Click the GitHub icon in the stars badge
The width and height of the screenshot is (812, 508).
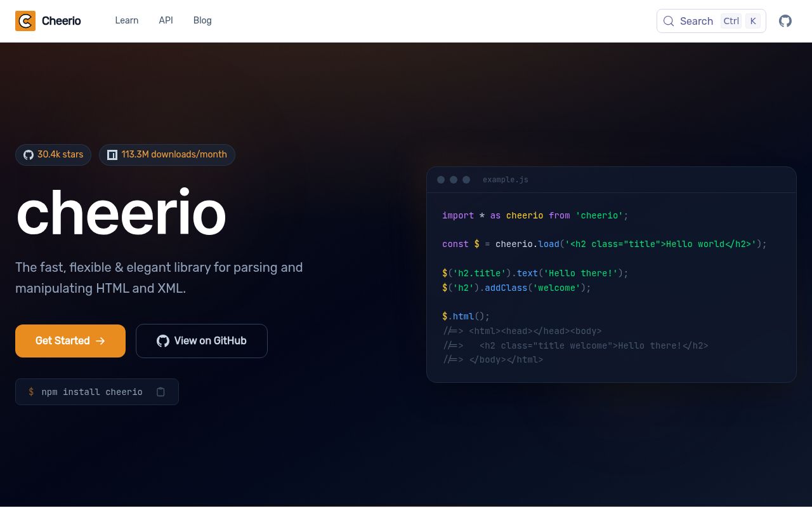[x=29, y=155]
